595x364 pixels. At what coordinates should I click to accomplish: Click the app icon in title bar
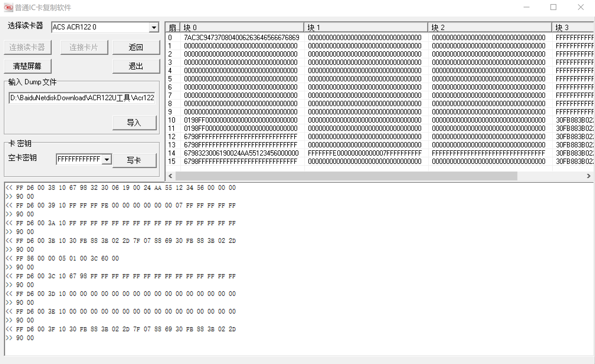8,7
